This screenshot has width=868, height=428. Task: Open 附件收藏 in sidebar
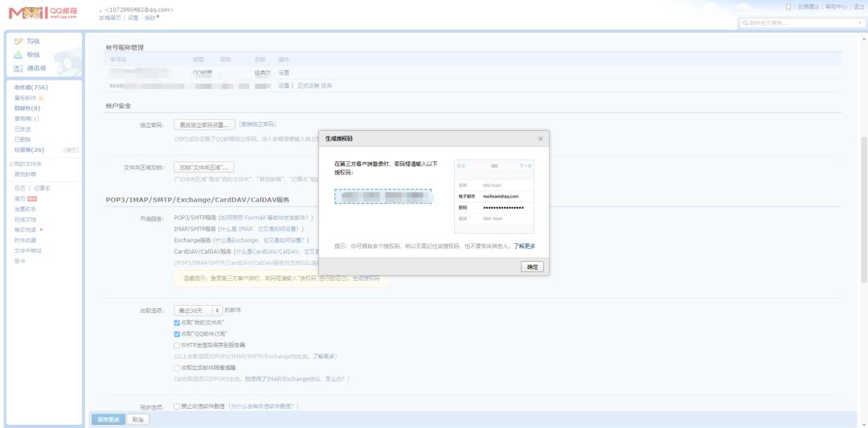[x=25, y=240]
